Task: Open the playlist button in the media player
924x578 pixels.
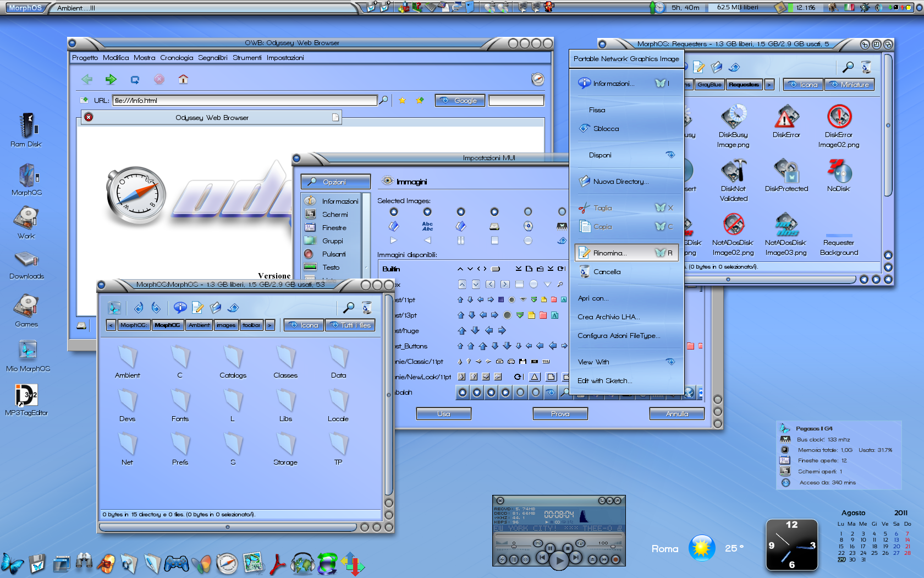Action: [x=513, y=559]
